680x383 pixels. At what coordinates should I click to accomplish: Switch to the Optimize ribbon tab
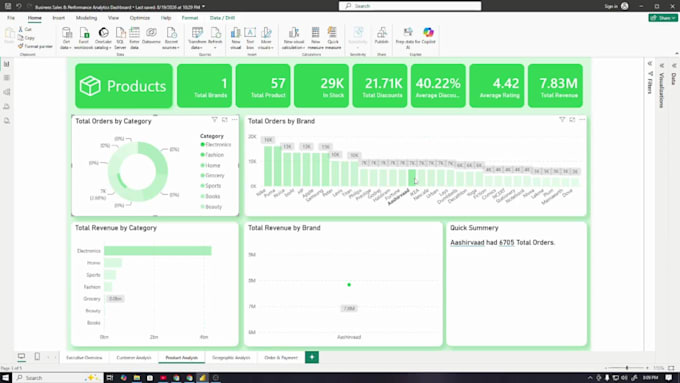coord(140,18)
